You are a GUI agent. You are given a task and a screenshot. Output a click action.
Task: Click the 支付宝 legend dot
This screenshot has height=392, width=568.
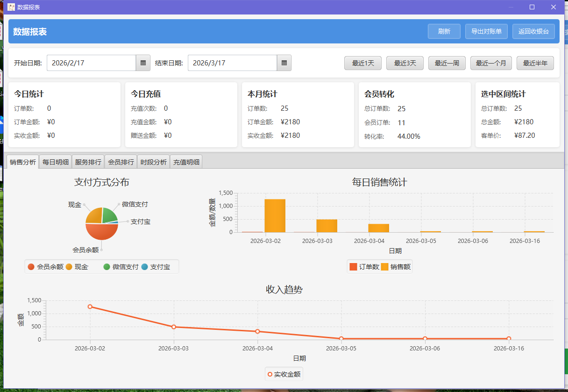144,267
